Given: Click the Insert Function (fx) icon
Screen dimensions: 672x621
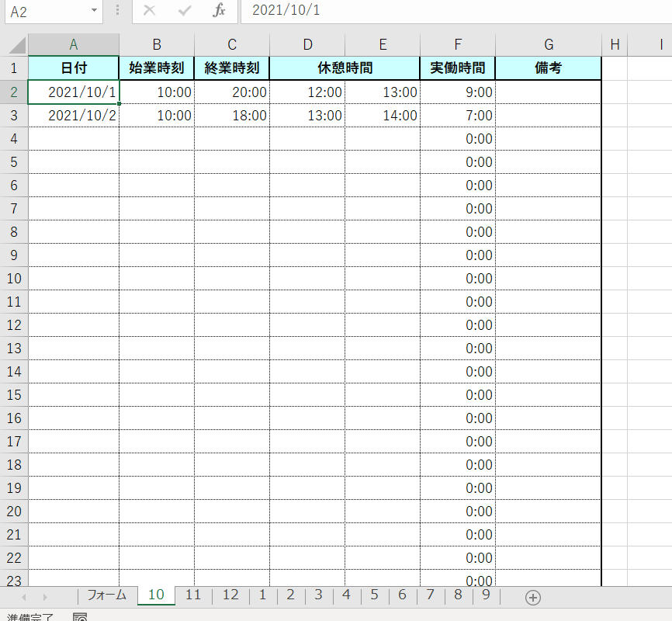Looking at the screenshot, I should pyautogui.click(x=221, y=12).
